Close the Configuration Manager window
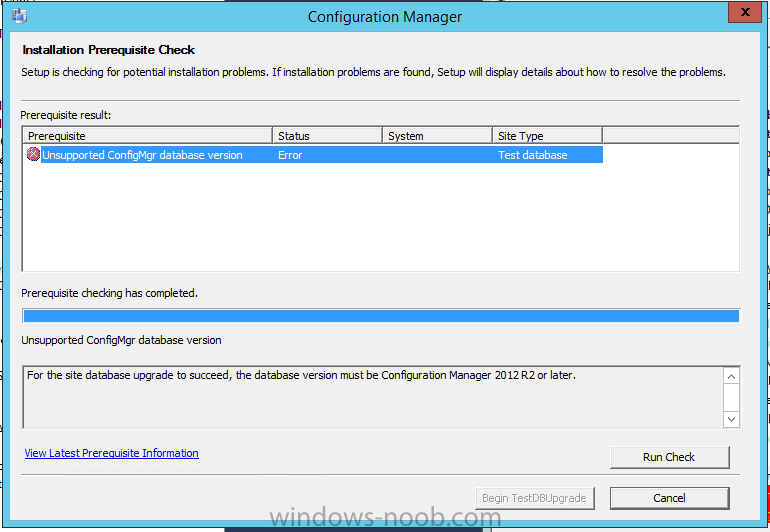 click(744, 12)
